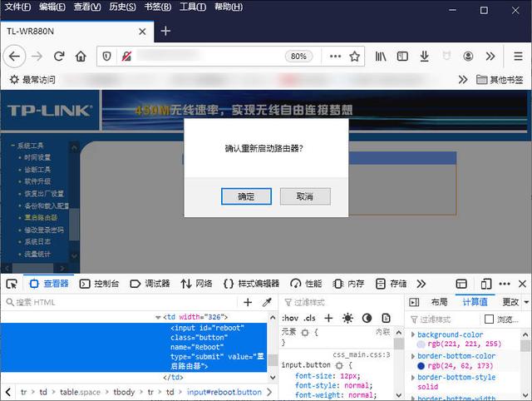Show the sidebars icon in toolbar
The height and width of the screenshot is (401, 532).
pos(402,57)
